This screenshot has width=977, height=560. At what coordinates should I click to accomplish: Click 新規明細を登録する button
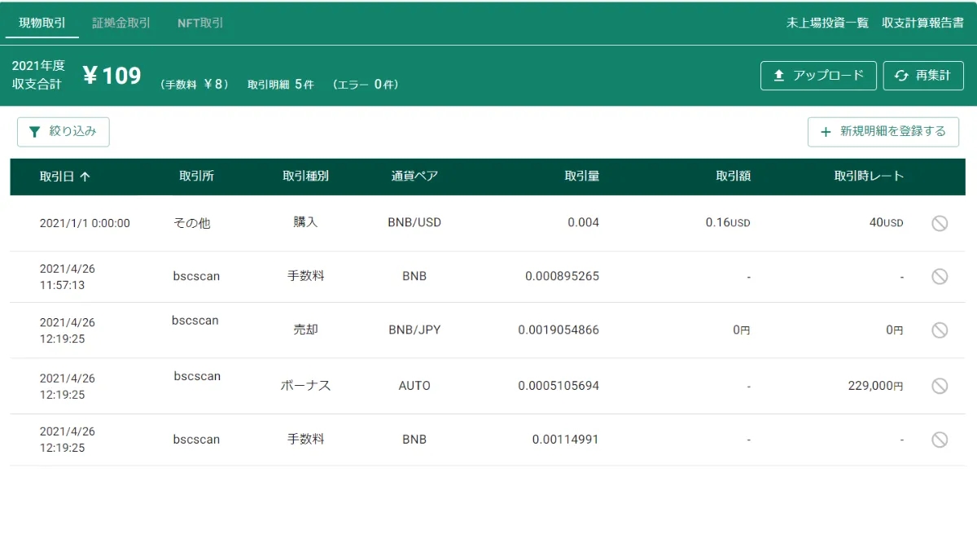883,132
